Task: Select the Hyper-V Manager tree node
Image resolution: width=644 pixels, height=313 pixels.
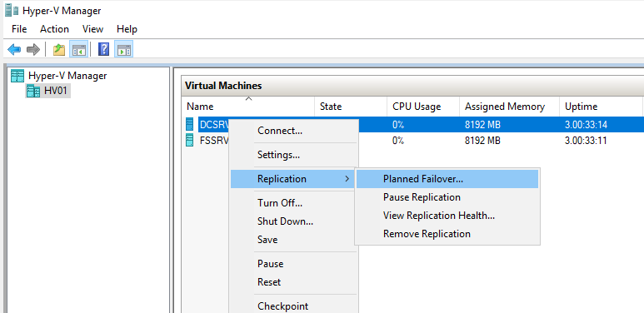Action: coord(67,76)
